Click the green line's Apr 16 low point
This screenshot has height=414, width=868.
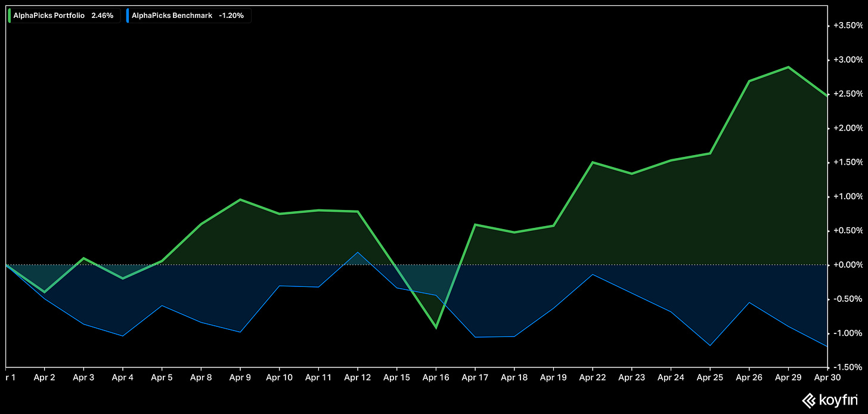pyautogui.click(x=436, y=328)
